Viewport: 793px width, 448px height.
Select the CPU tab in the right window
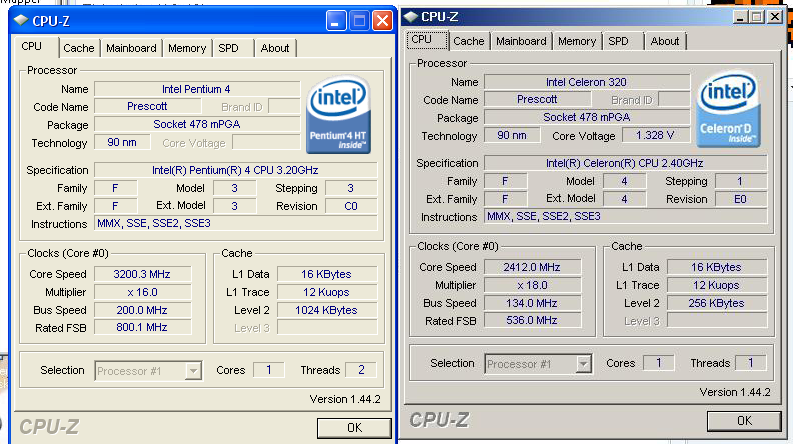pyautogui.click(x=427, y=40)
